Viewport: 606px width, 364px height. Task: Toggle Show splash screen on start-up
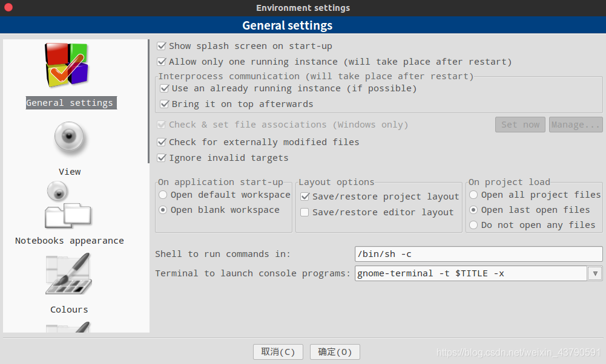tap(162, 47)
